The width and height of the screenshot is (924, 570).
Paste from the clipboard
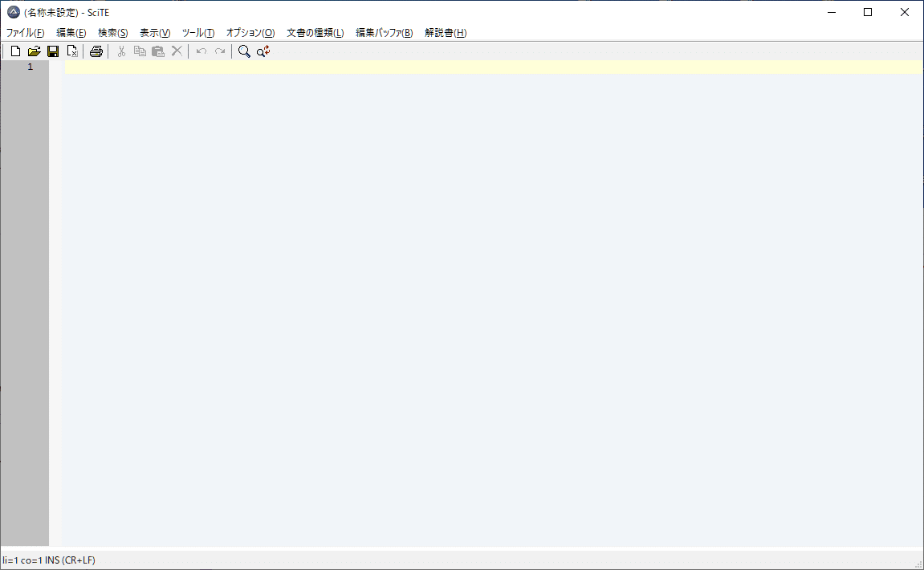pyautogui.click(x=158, y=51)
